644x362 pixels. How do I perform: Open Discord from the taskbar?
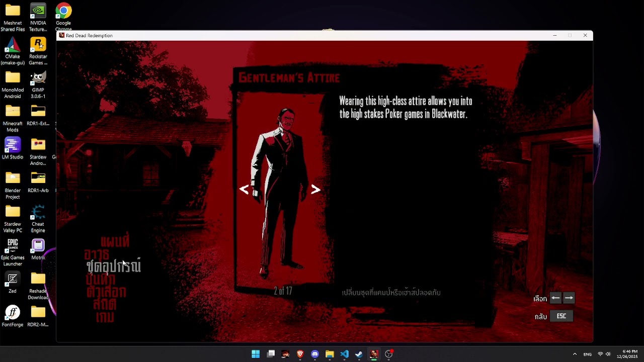(x=315, y=354)
